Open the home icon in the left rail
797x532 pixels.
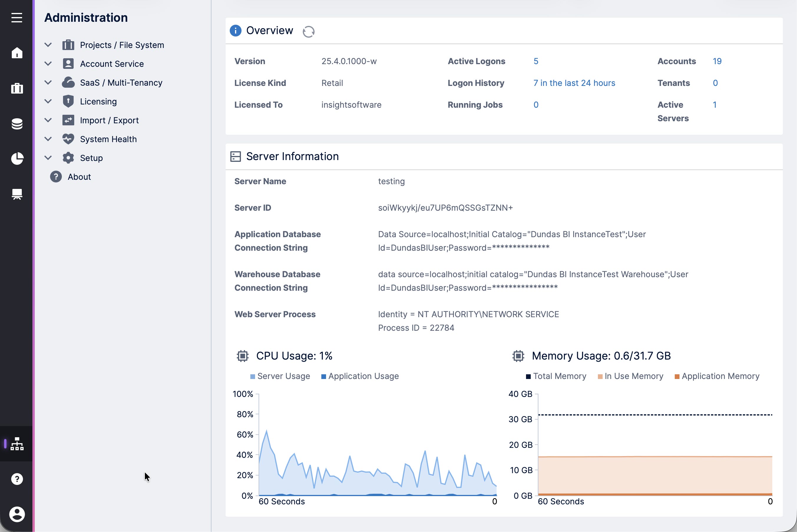pyautogui.click(x=16, y=53)
